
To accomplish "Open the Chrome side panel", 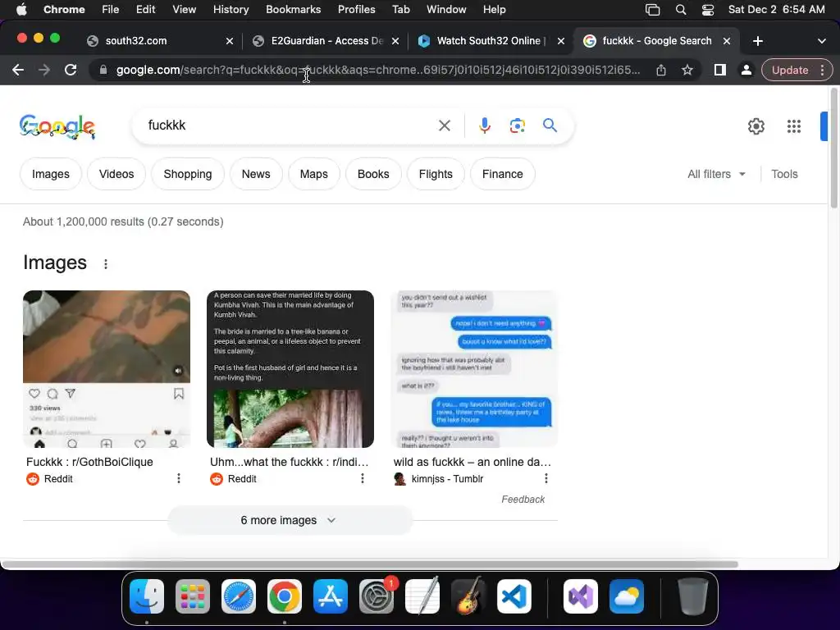I will [720, 70].
